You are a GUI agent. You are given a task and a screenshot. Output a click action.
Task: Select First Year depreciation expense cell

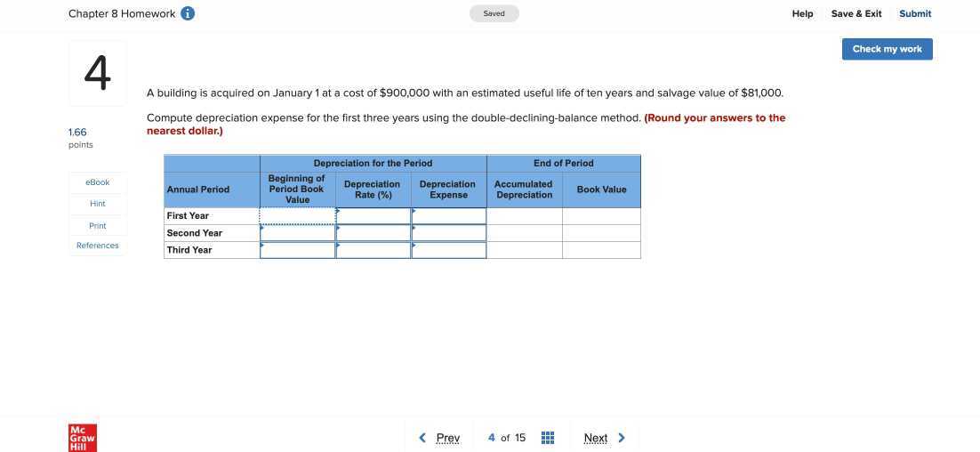[449, 215]
